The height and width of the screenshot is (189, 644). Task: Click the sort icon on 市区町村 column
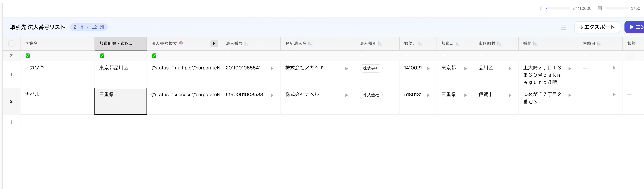(x=500, y=43)
